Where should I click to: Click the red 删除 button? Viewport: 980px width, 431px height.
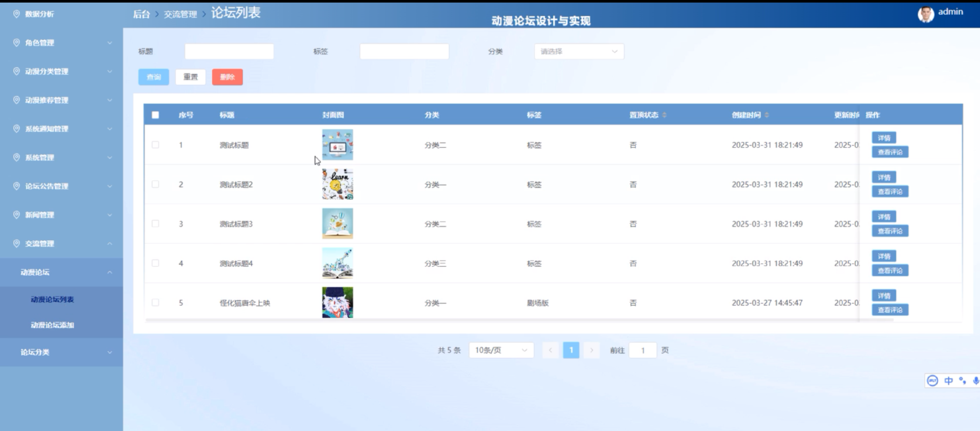click(227, 77)
